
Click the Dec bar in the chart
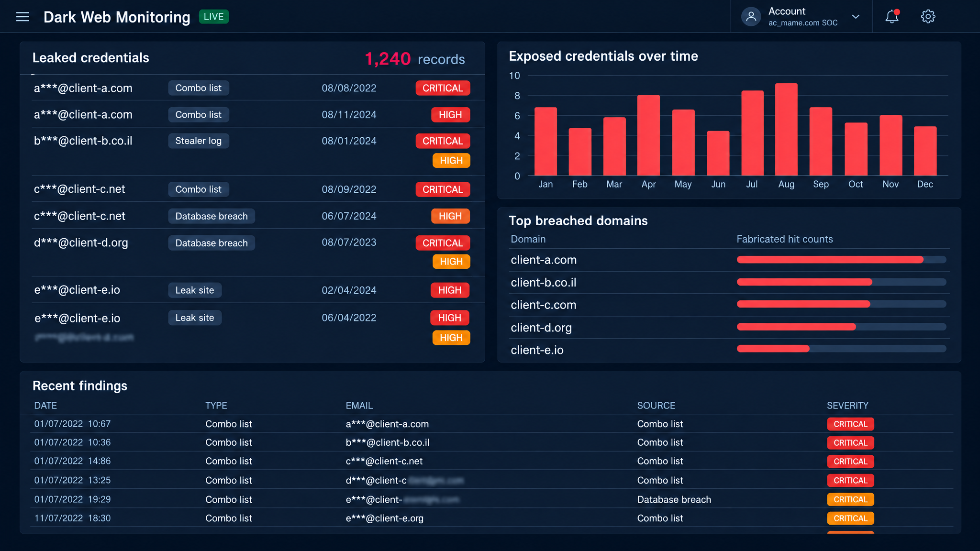tap(925, 151)
